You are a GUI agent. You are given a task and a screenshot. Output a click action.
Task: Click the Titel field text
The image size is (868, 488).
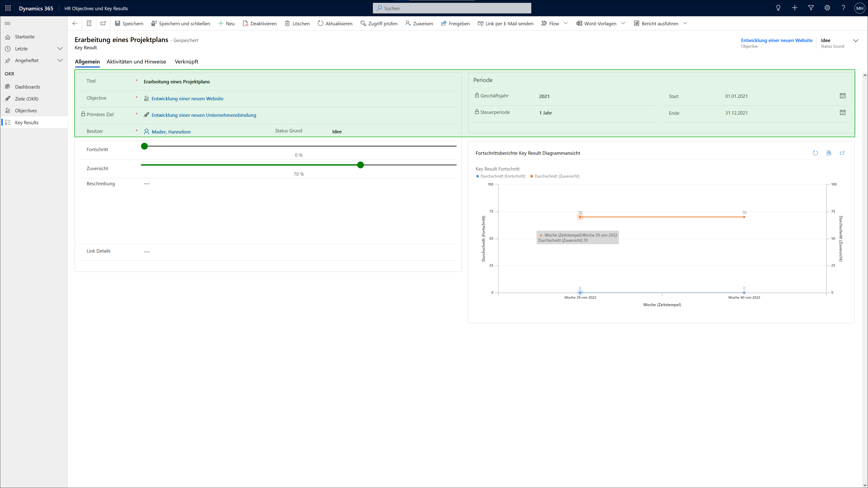[177, 82]
